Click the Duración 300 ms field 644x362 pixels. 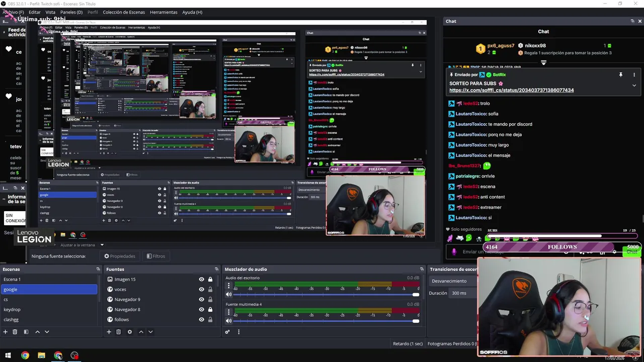pos(463,293)
